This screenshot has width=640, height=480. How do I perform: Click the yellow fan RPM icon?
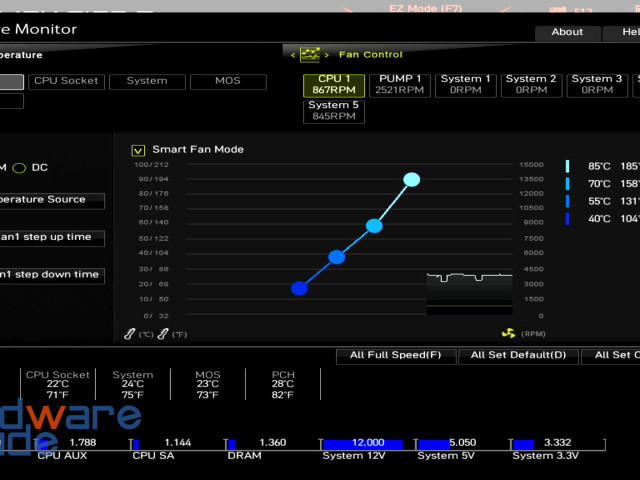tap(508, 334)
